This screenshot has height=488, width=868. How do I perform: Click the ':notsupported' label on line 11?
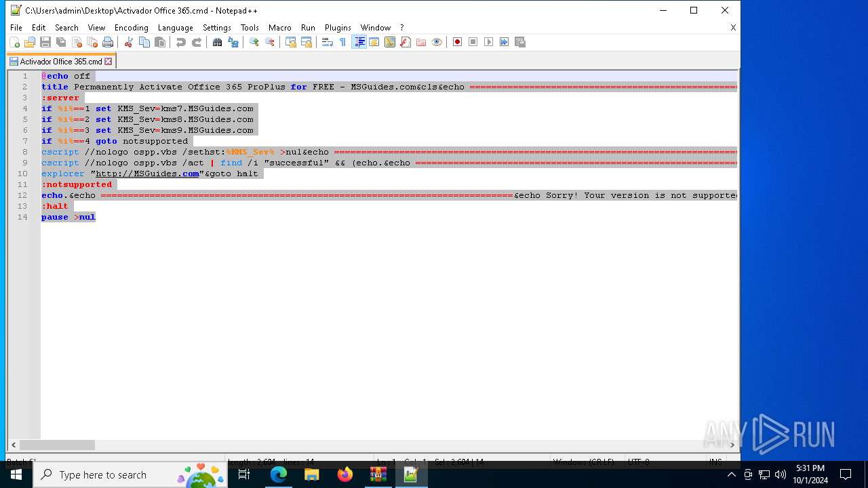[77, 184]
